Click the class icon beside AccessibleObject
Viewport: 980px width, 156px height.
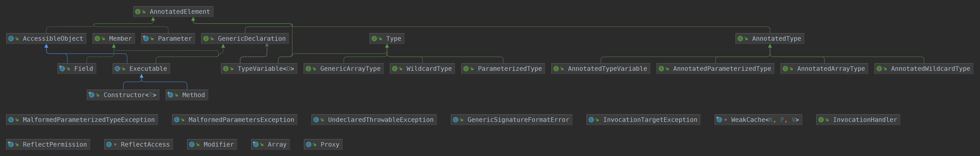(11, 39)
